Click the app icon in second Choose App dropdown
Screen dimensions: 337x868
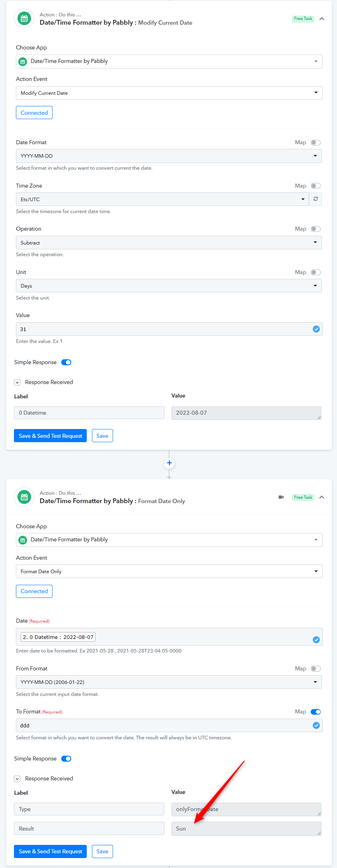pyautogui.click(x=23, y=540)
